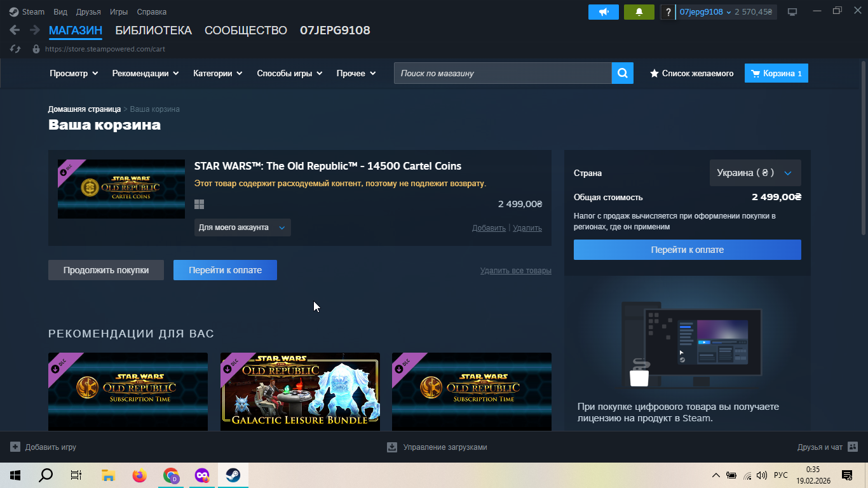Open the Windows Start menu
The width and height of the screenshot is (868, 488).
[15, 475]
